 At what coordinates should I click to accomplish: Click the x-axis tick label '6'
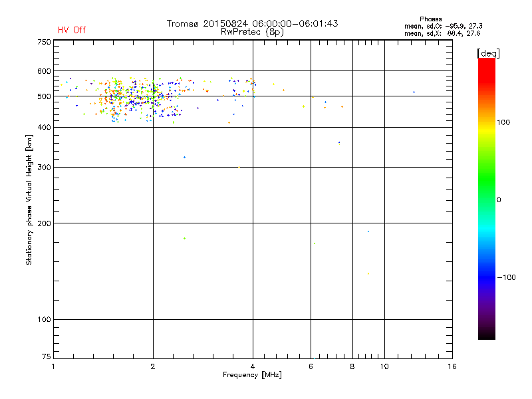311,366
